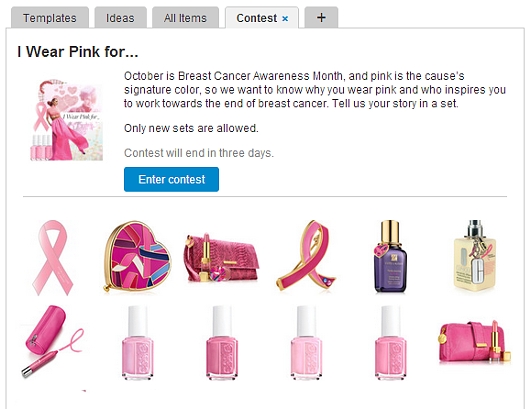This screenshot has width=530, height=409.
Task: Select the All Items tab
Action: point(185,18)
